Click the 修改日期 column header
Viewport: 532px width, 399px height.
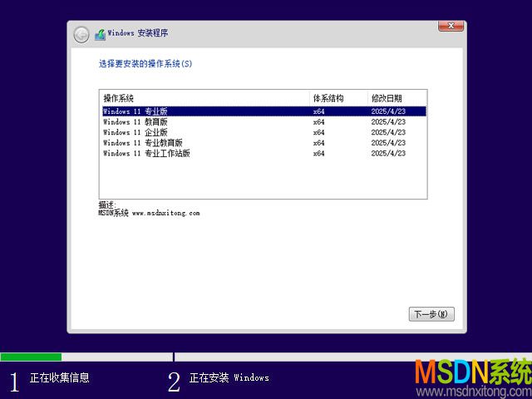pyautogui.click(x=397, y=98)
